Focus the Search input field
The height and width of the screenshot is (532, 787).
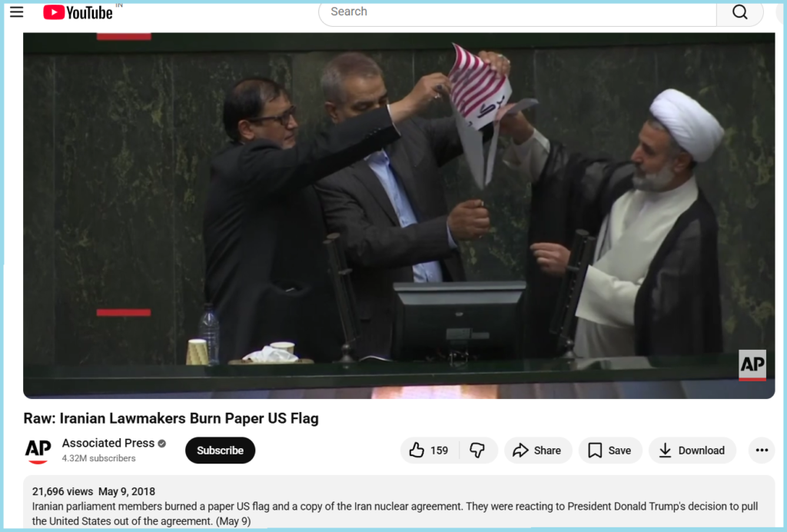(x=517, y=12)
